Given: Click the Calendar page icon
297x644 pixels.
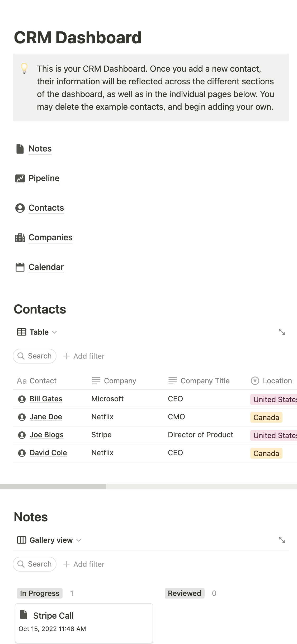Looking at the screenshot, I should [x=20, y=267].
